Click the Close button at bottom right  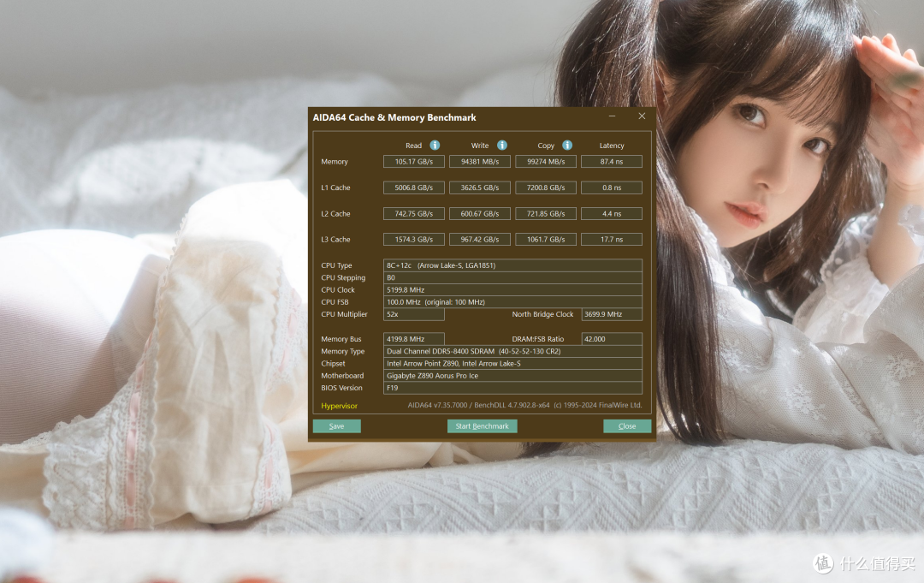[627, 426]
